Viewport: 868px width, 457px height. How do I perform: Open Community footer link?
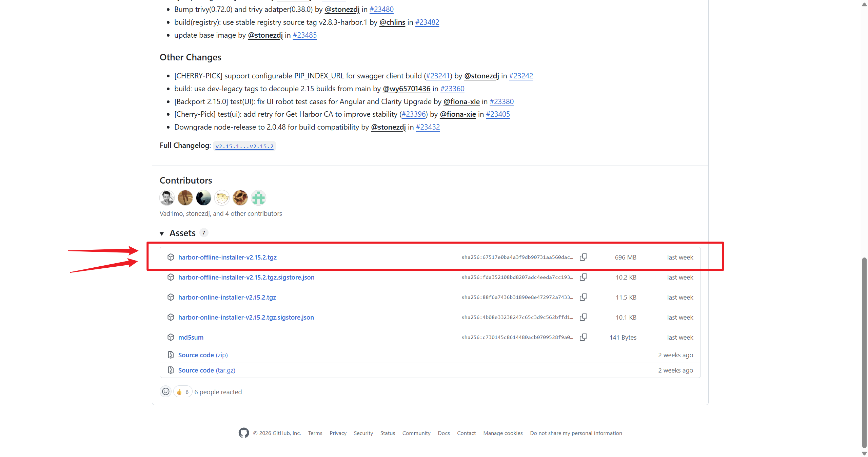tap(416, 433)
